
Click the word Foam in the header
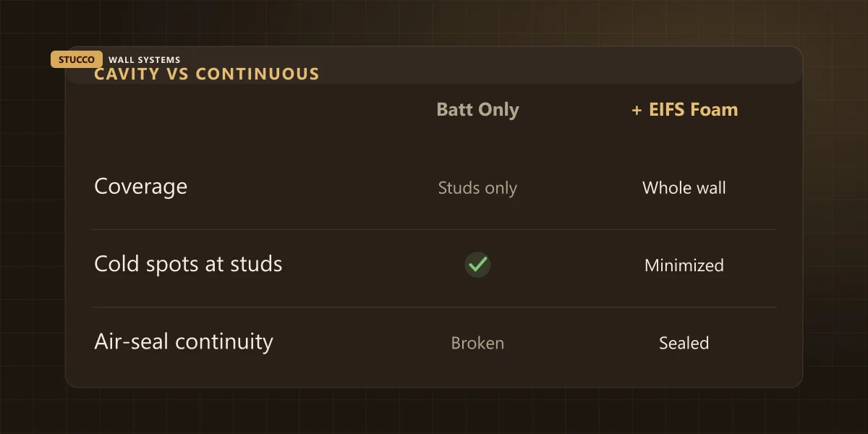click(x=714, y=110)
